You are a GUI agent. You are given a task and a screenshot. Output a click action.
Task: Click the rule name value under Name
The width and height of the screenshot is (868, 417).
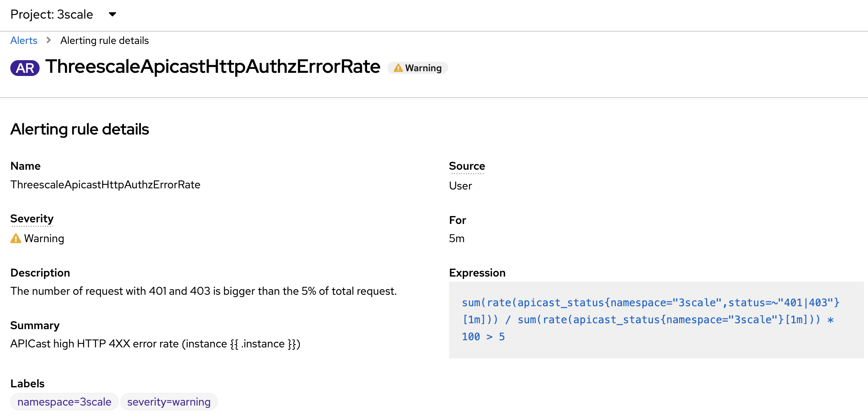(105, 185)
